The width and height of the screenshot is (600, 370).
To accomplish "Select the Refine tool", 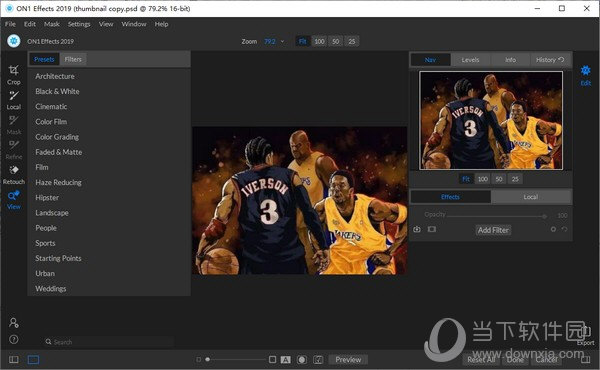I will (13, 150).
